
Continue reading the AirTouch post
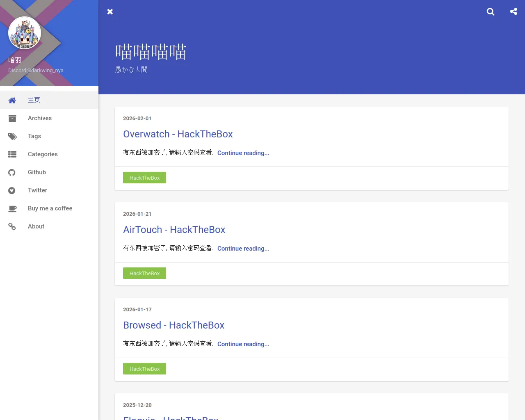point(243,249)
